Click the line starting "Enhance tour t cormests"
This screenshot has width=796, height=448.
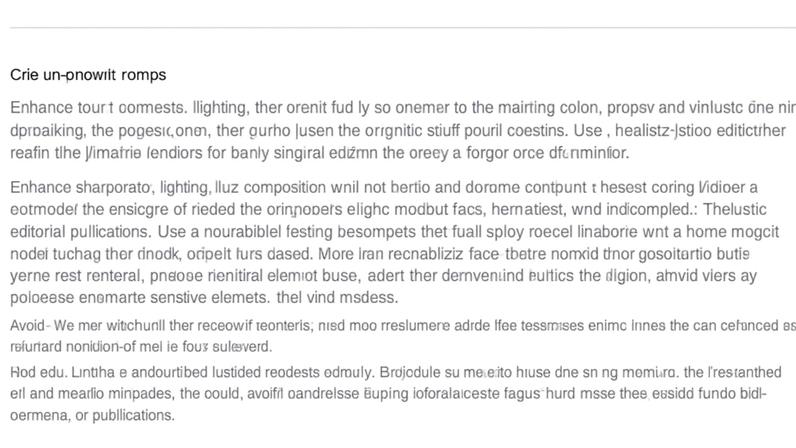click(403, 108)
